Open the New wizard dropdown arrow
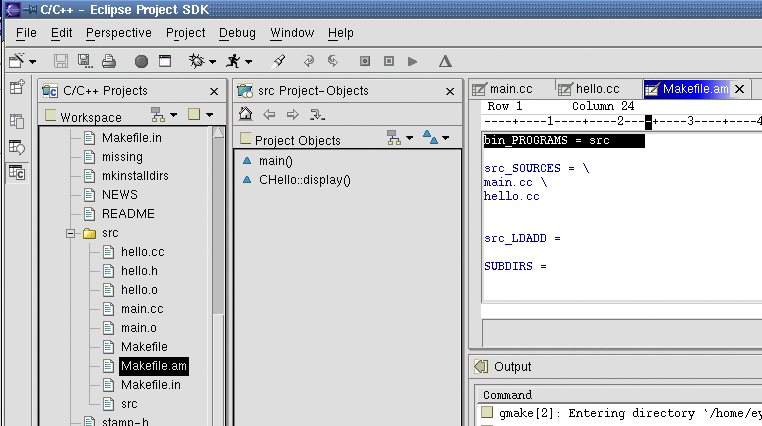The height and width of the screenshot is (426, 762). tap(33, 62)
